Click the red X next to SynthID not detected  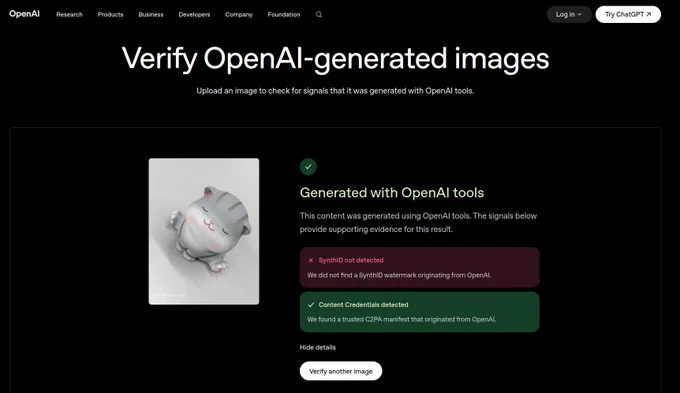click(311, 260)
